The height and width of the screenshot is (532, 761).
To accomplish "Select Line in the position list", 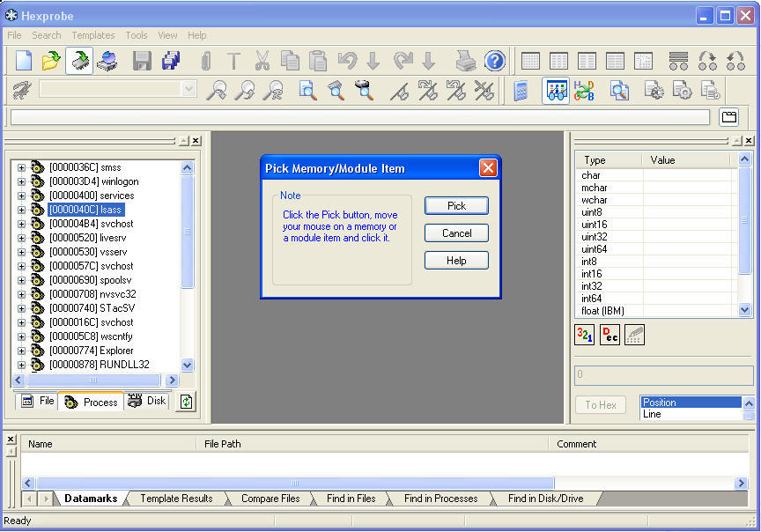I will coord(691,414).
